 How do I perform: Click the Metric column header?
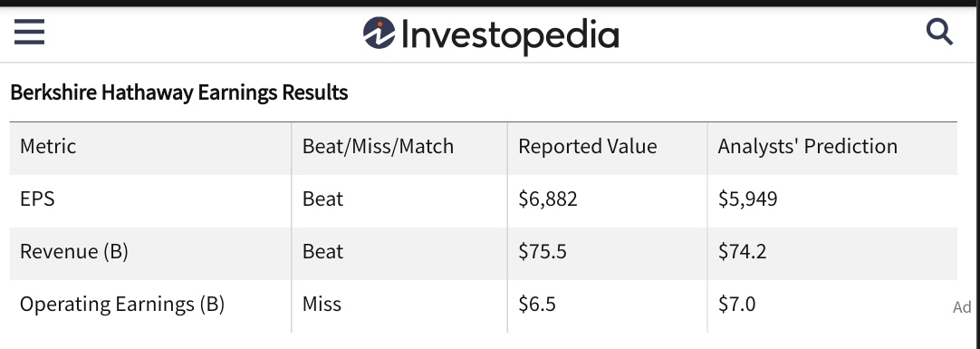48,146
